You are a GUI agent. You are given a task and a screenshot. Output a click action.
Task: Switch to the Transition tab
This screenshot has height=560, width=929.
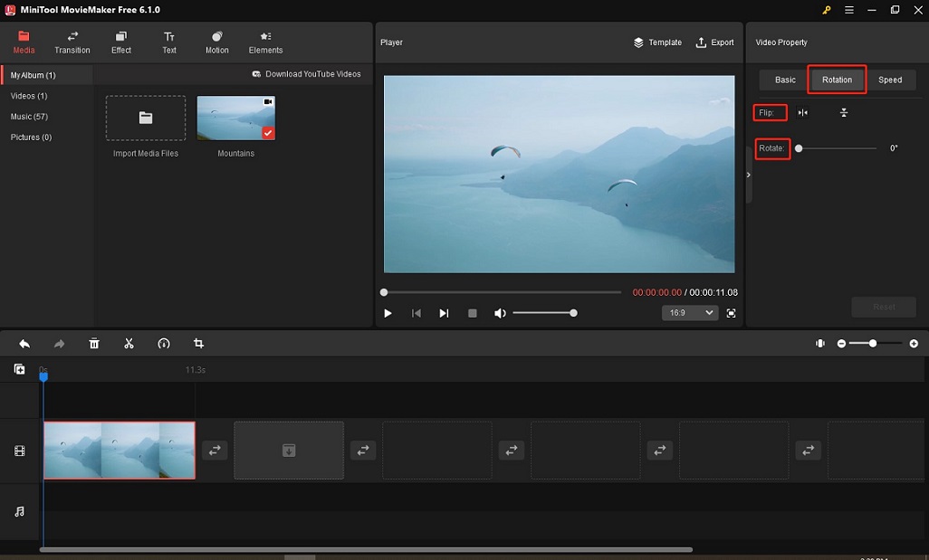pyautogui.click(x=72, y=42)
